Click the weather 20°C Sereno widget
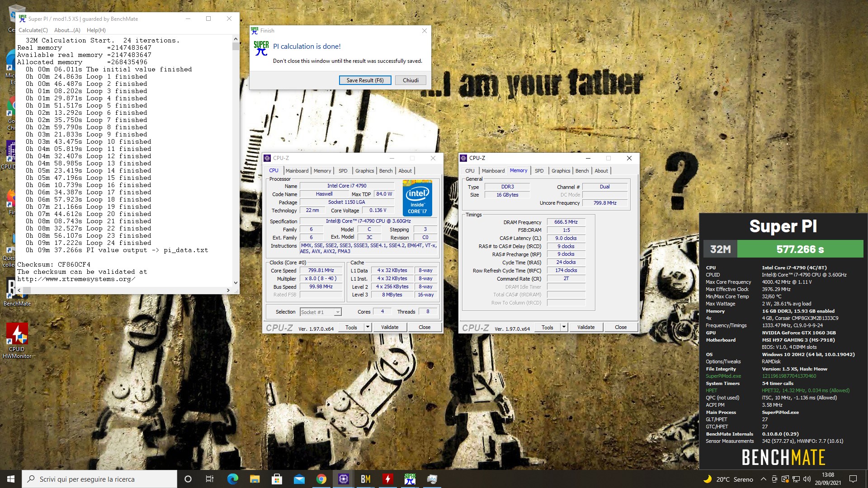The height and width of the screenshot is (488, 868). click(728, 479)
